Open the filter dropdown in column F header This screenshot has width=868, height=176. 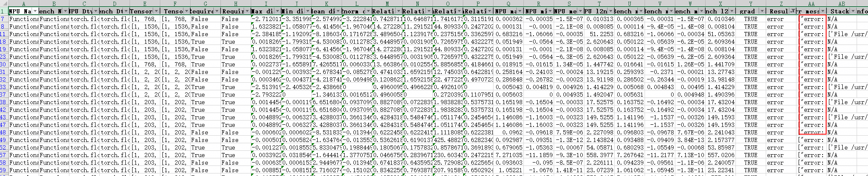click(x=187, y=11)
